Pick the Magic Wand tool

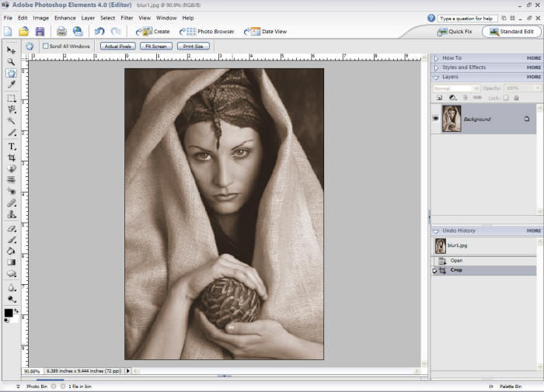click(12, 121)
